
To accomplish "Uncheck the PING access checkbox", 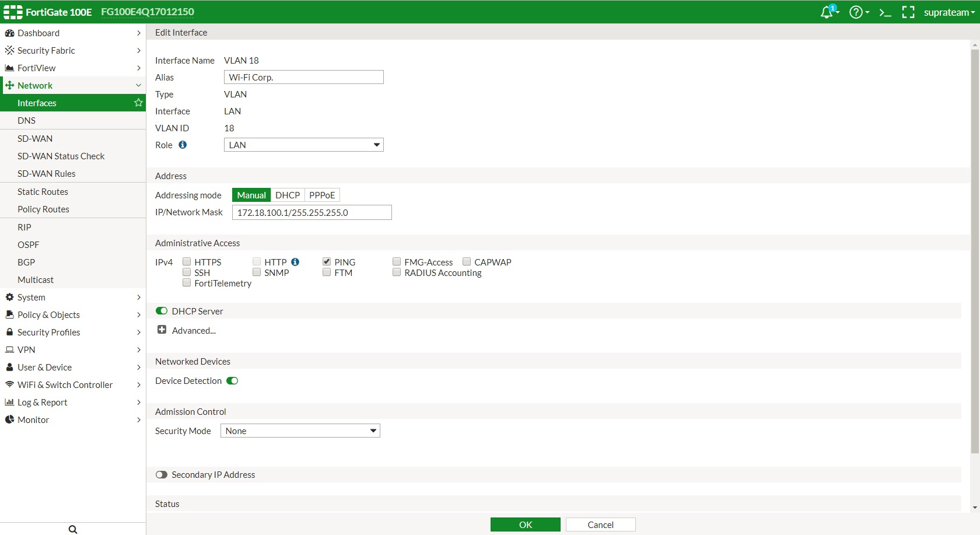I will point(327,262).
